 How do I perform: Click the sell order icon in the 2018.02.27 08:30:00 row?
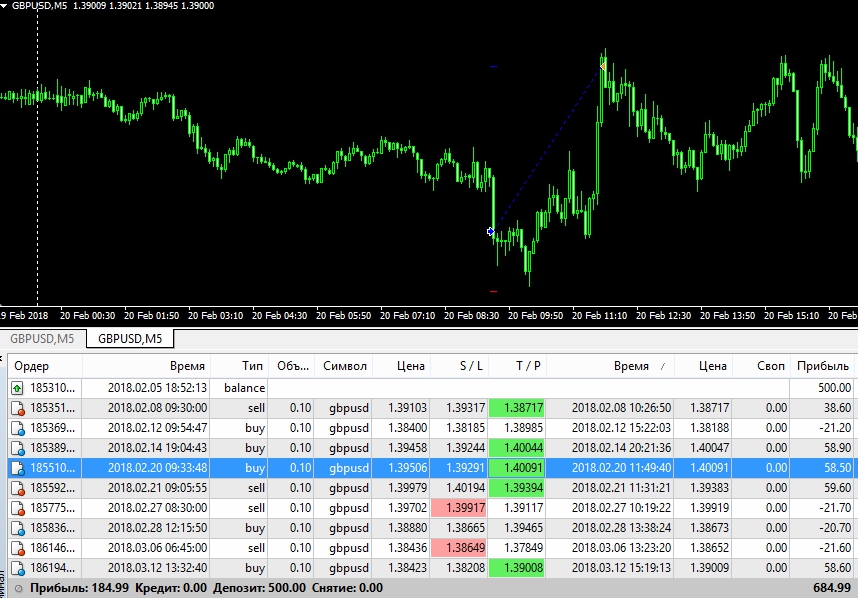tap(17, 508)
